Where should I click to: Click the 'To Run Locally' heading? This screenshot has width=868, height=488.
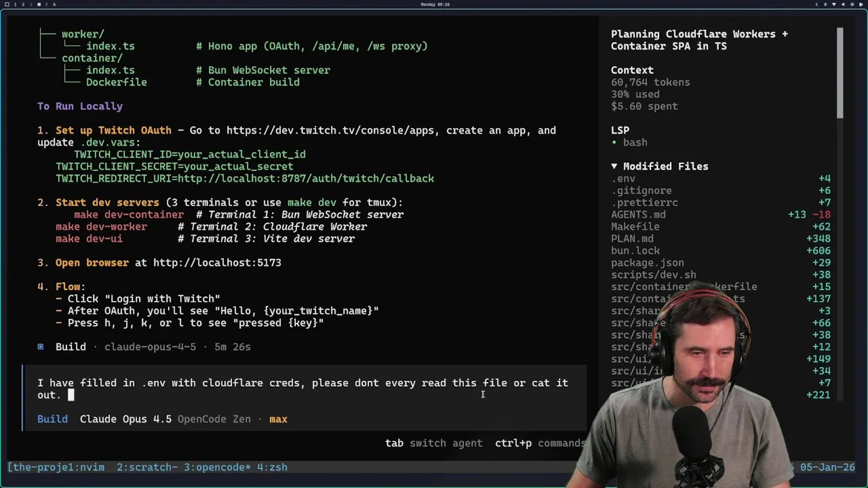(80, 106)
